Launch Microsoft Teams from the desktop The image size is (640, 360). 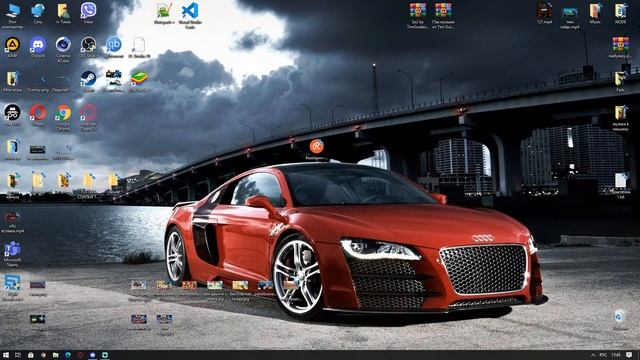pyautogui.click(x=12, y=250)
